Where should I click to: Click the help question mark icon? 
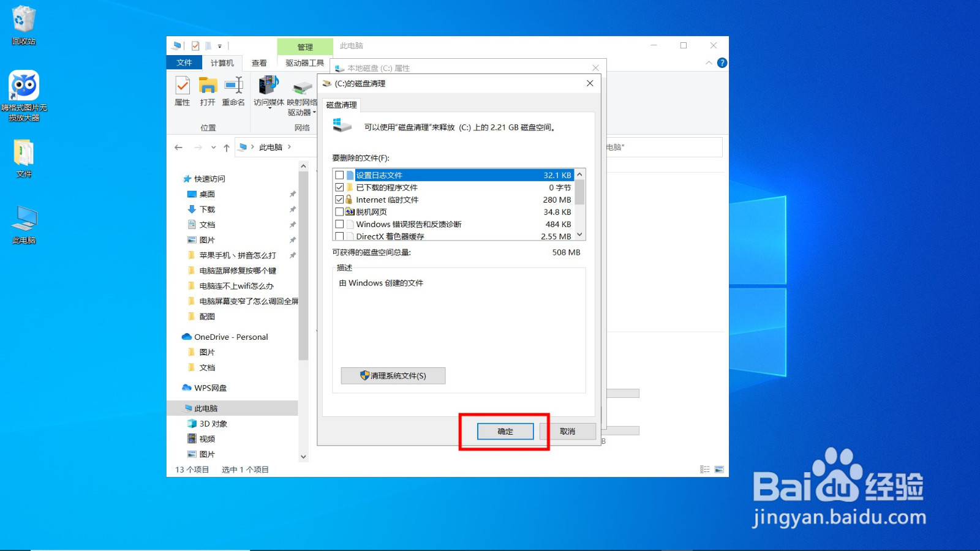coord(722,62)
